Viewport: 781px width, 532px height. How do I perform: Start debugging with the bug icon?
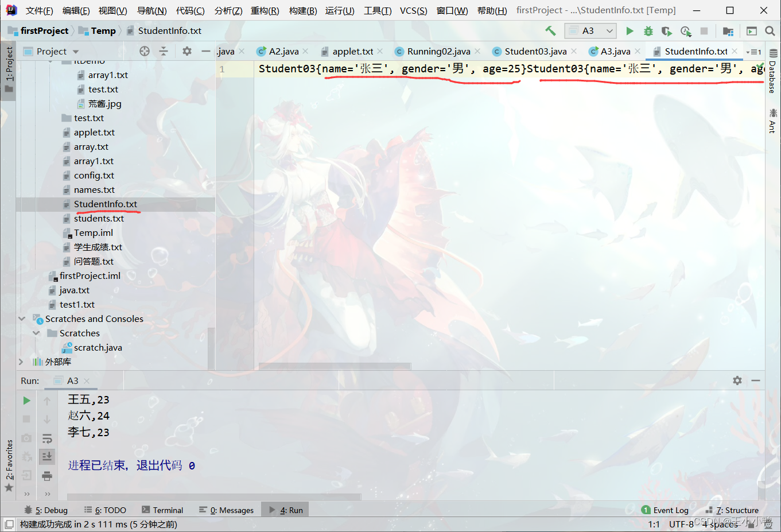pos(648,31)
